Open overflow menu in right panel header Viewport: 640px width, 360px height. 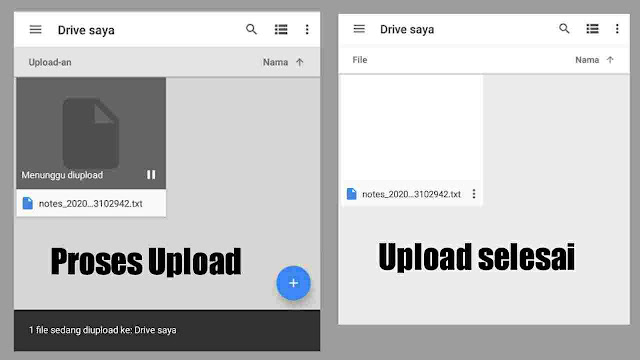[617, 29]
